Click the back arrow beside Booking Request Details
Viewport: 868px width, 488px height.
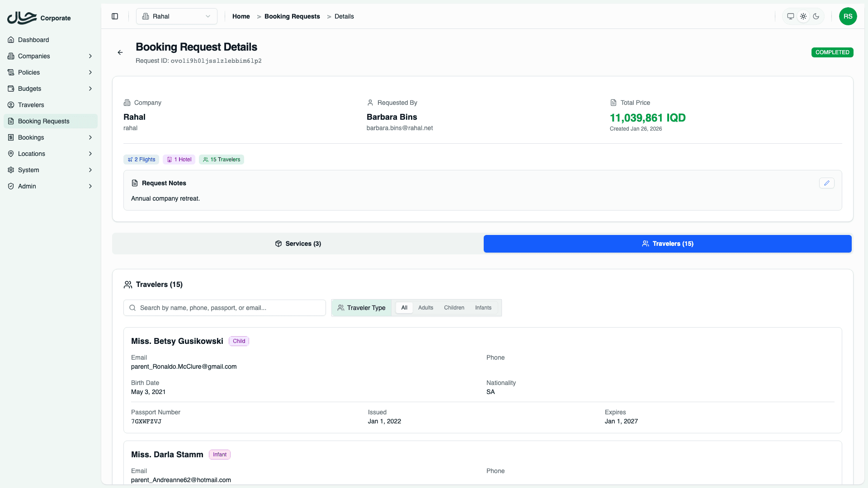point(120,52)
